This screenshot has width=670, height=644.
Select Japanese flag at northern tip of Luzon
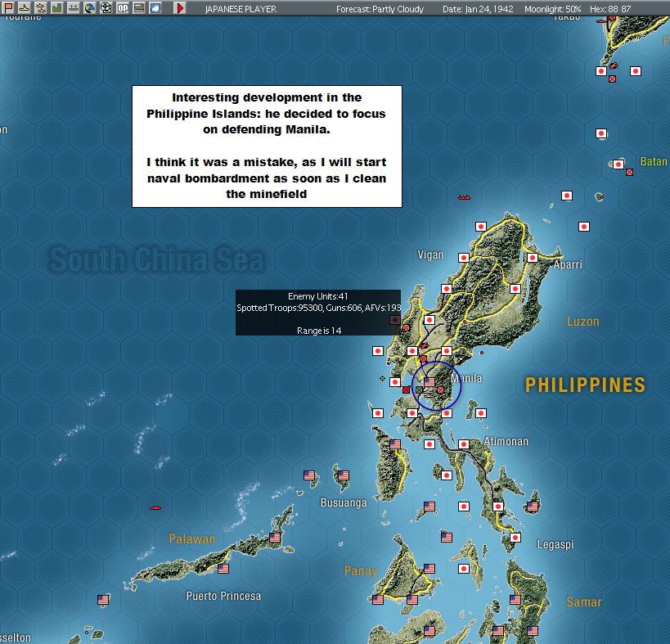[481, 227]
